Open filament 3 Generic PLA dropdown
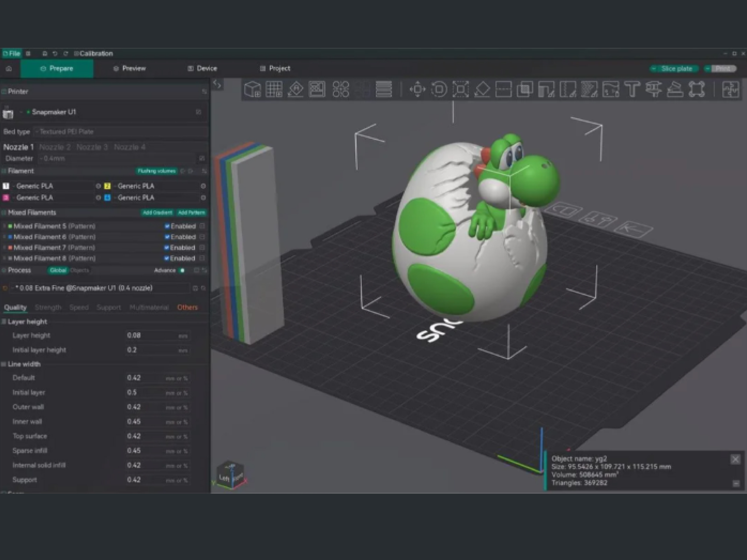This screenshot has width=747, height=560. (x=53, y=198)
